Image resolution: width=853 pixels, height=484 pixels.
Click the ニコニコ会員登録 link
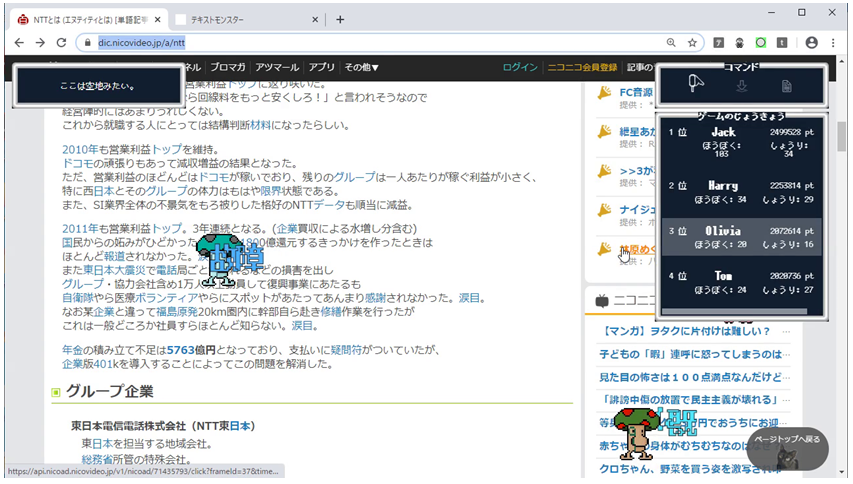coord(582,67)
